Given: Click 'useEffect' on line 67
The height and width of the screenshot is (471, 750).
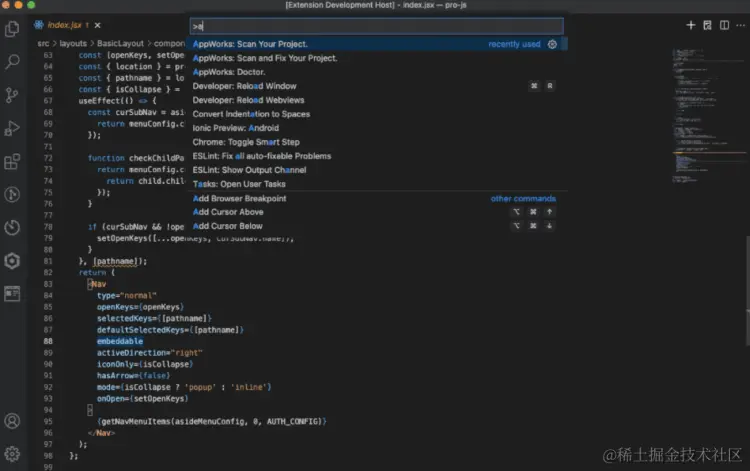Looking at the screenshot, I should [x=99, y=100].
